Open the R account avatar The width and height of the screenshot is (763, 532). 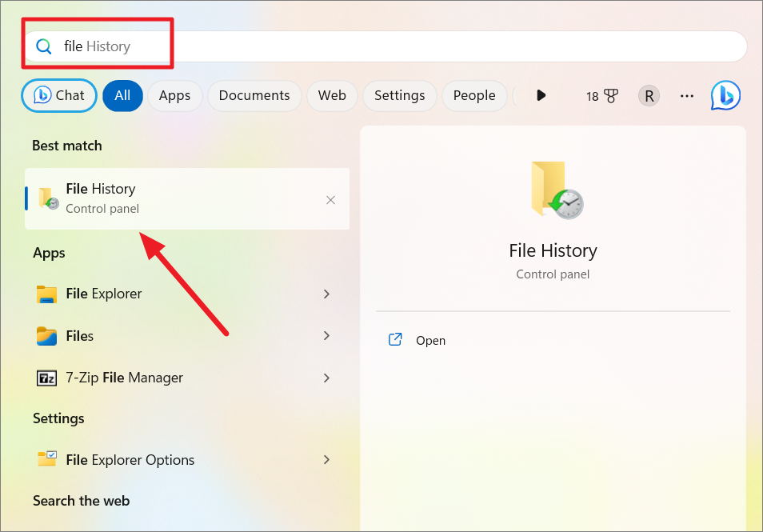(x=649, y=96)
